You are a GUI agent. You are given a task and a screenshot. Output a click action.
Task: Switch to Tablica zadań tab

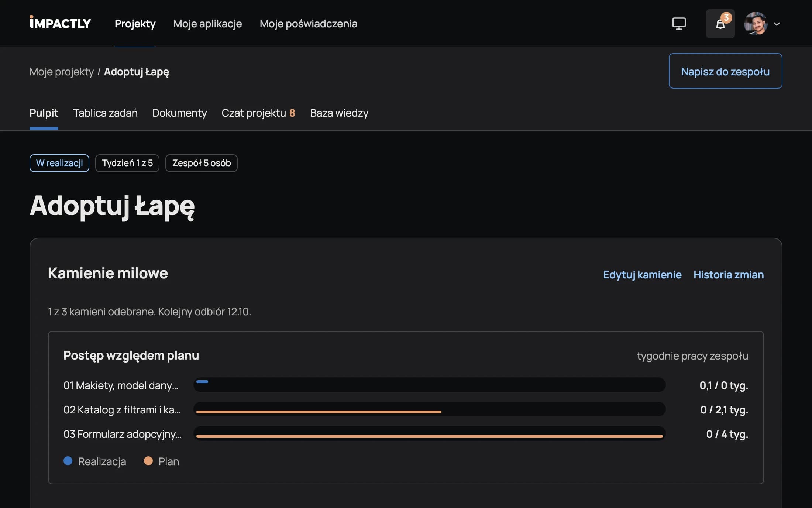(x=105, y=113)
